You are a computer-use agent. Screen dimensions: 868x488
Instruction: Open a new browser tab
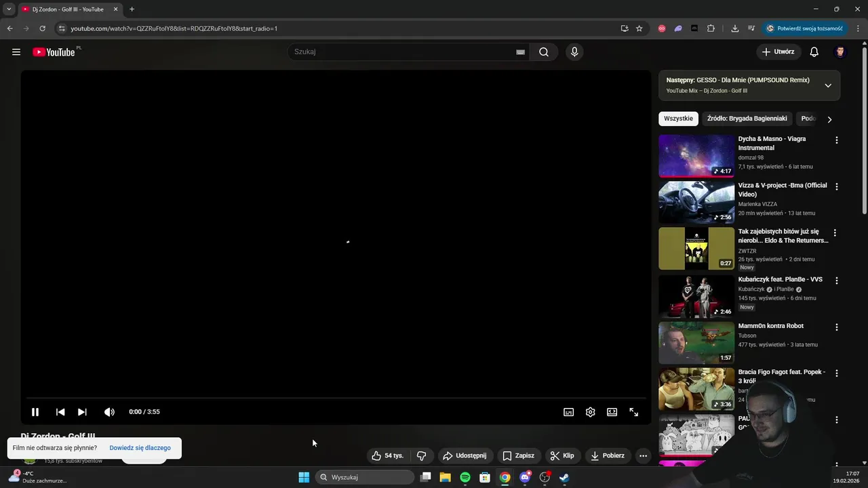[132, 9]
